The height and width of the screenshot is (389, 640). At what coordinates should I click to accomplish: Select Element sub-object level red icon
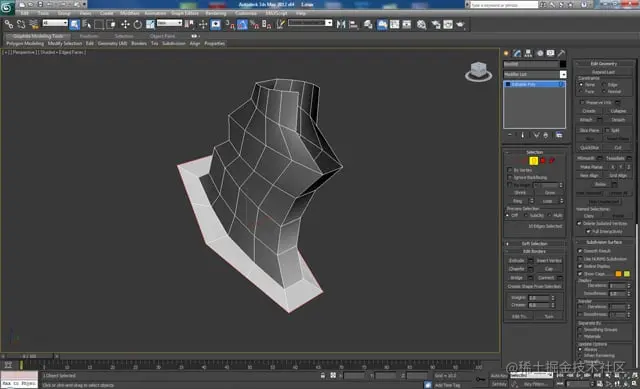coord(552,161)
